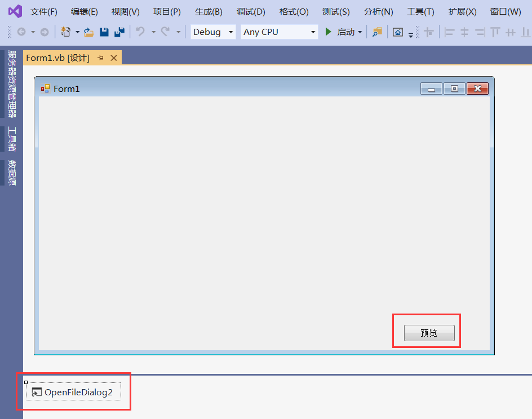Image resolution: width=532 pixels, height=419 pixels.
Task: Click the Save All icon
Action: (119, 32)
